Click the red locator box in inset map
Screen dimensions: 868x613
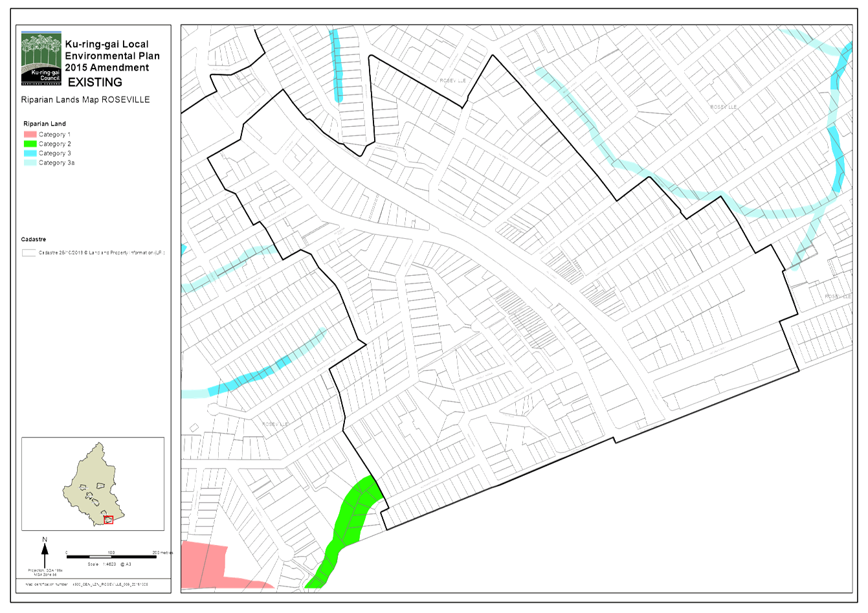[109, 520]
